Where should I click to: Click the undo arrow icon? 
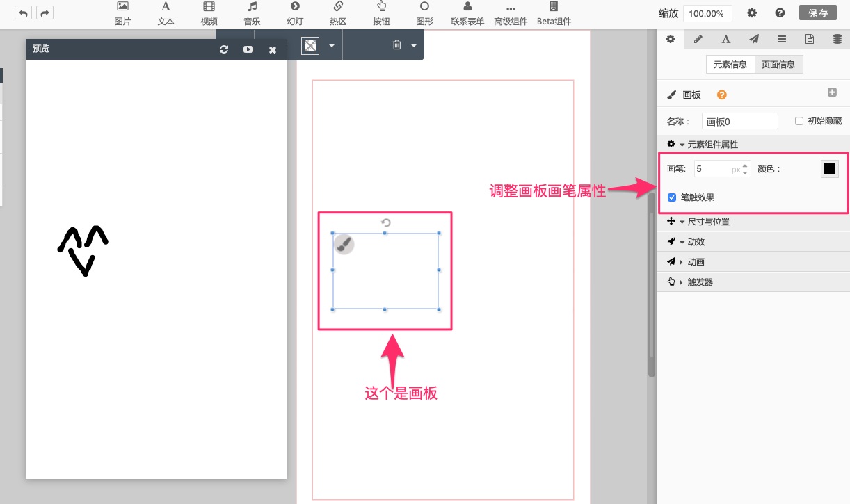(x=23, y=13)
